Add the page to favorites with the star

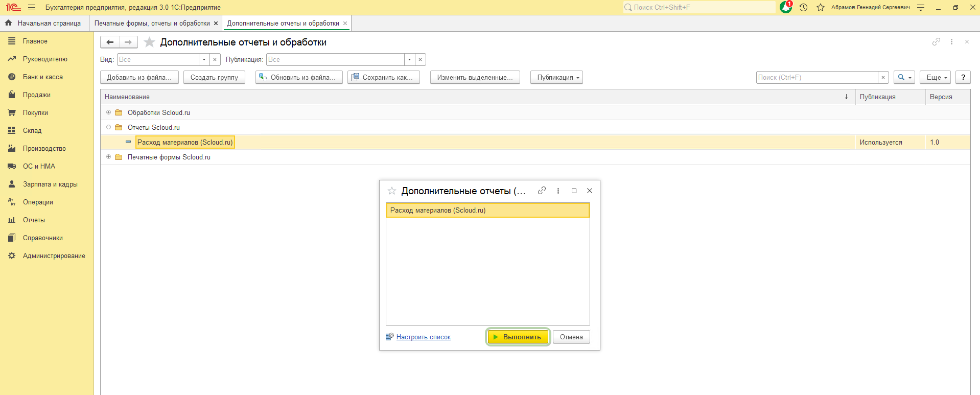[x=149, y=42]
